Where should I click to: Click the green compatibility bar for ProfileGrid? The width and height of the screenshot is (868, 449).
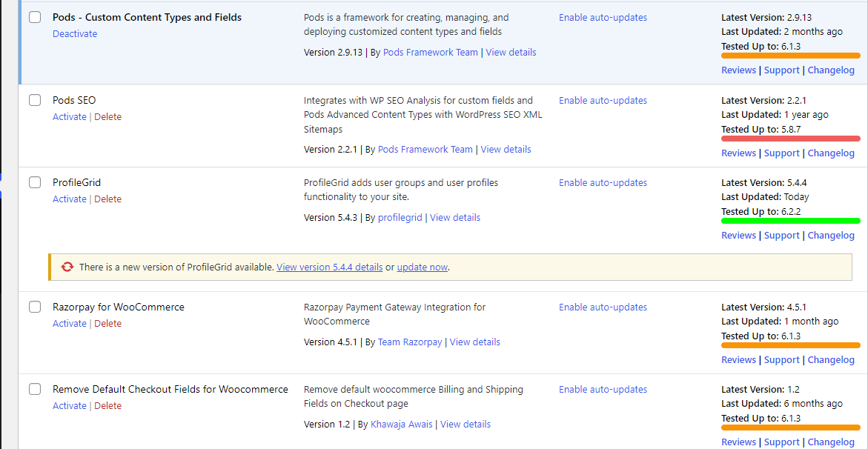[x=790, y=221]
